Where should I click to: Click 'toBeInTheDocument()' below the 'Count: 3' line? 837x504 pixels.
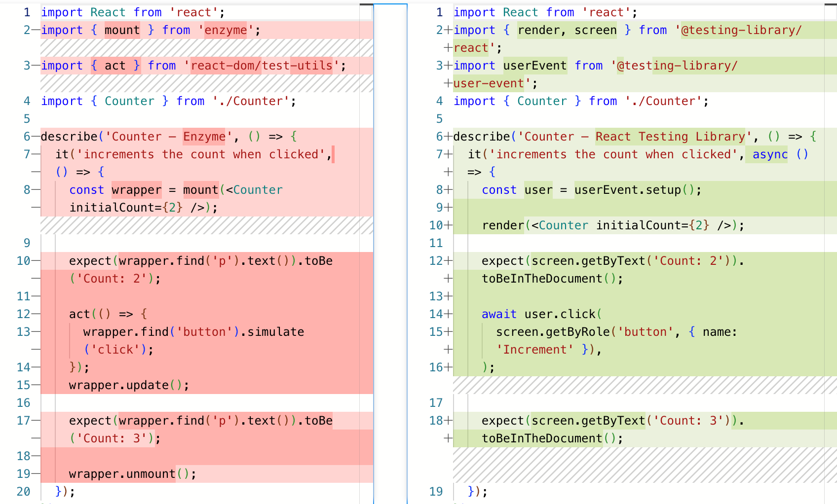pos(549,438)
